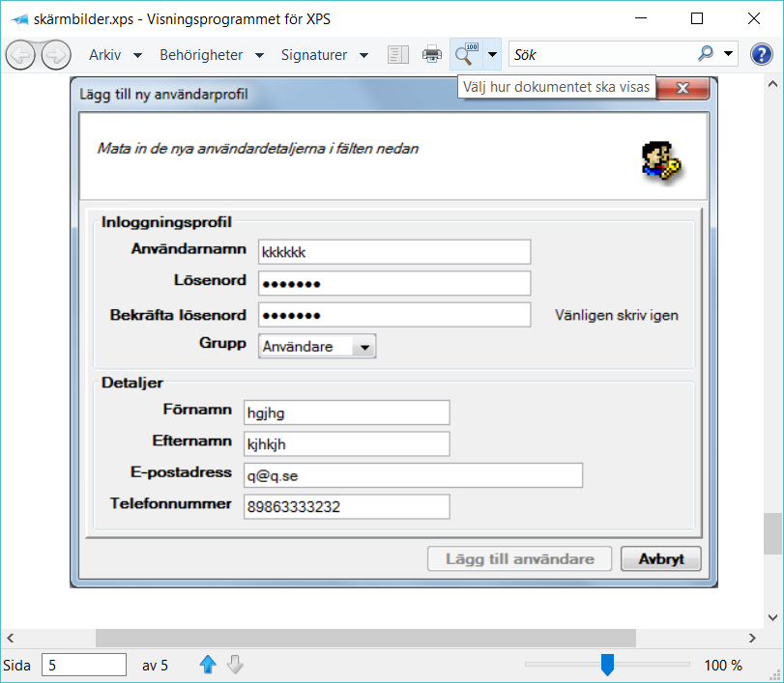Open help with the question mark icon

pos(762,55)
